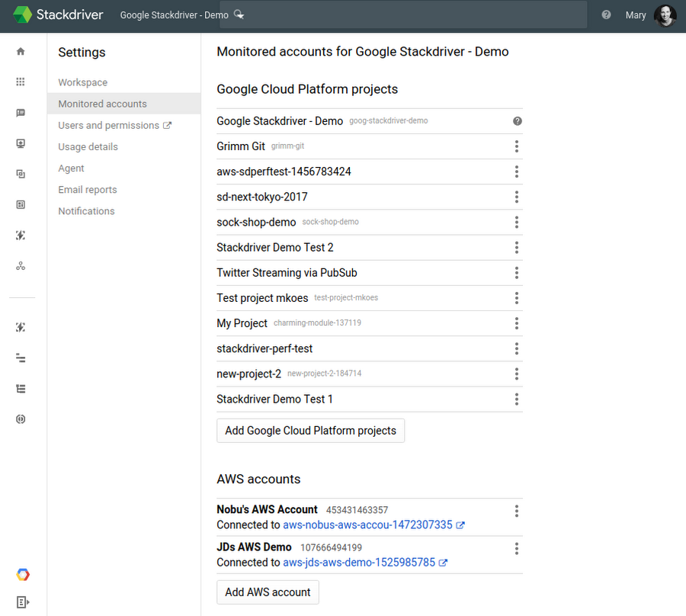Go to the Home icon in sidebar
686x616 pixels.
point(21,52)
